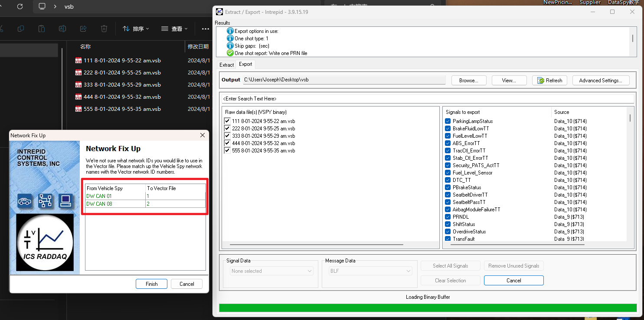The height and width of the screenshot is (320, 644).
Task: Click Finish in Network Fix Up dialog
Action: [x=152, y=284]
